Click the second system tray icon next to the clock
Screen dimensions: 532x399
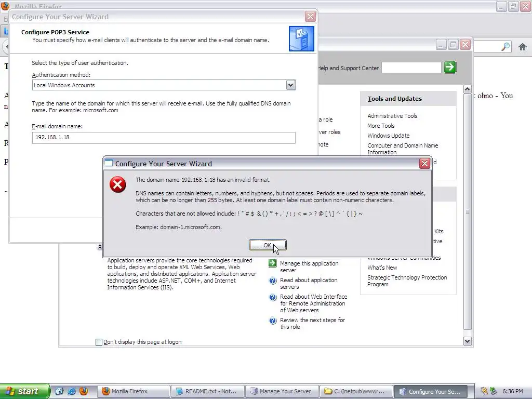(x=493, y=391)
